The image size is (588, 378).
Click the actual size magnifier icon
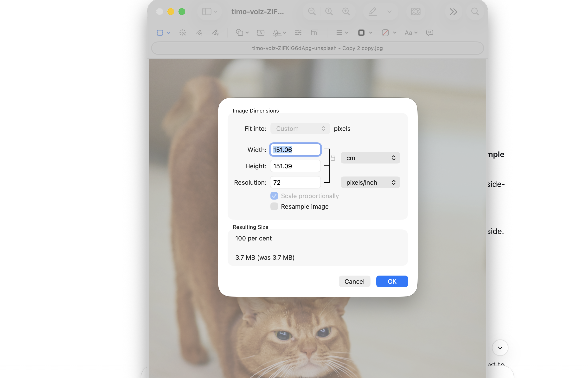coord(329,12)
